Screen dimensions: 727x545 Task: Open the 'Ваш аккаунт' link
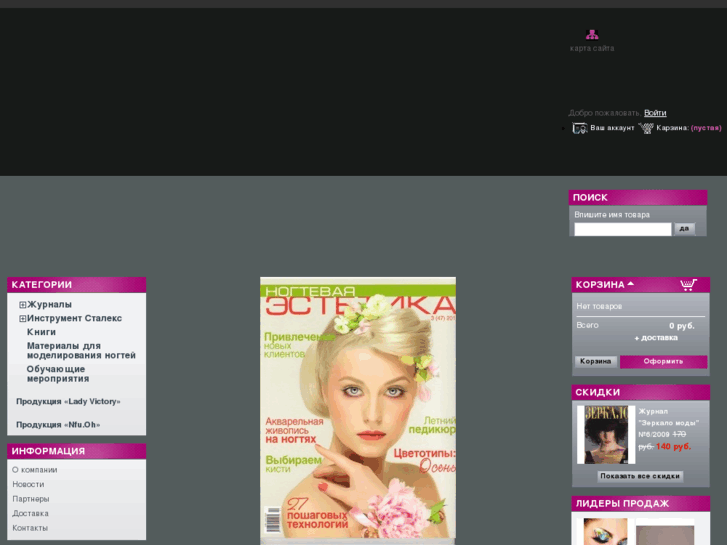point(612,128)
